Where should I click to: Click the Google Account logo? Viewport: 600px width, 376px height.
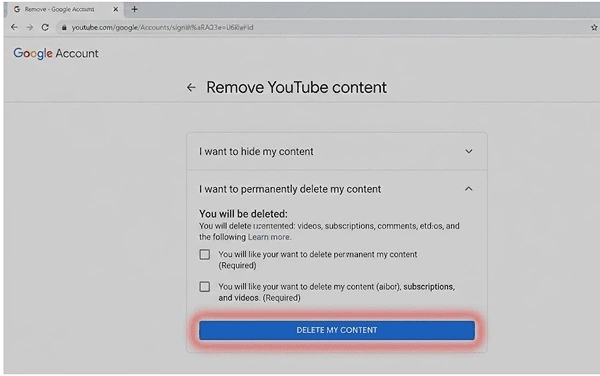(x=56, y=54)
